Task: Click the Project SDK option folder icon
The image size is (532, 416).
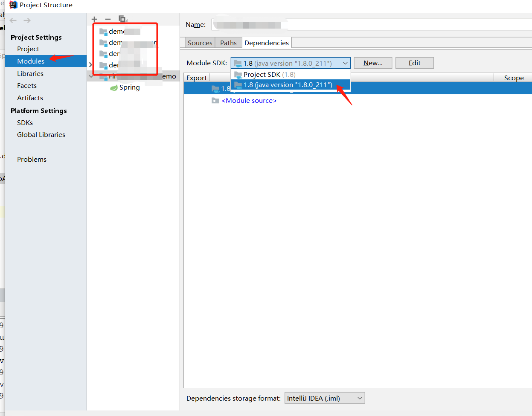Action: click(238, 75)
